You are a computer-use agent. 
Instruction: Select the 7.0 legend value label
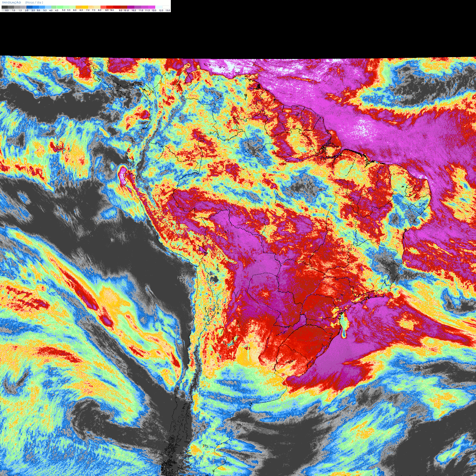(88, 10)
